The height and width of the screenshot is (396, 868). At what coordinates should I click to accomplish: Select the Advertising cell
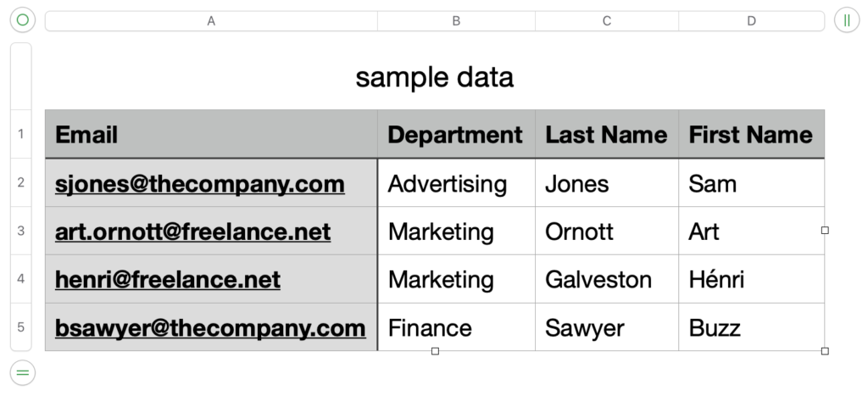[x=456, y=183]
